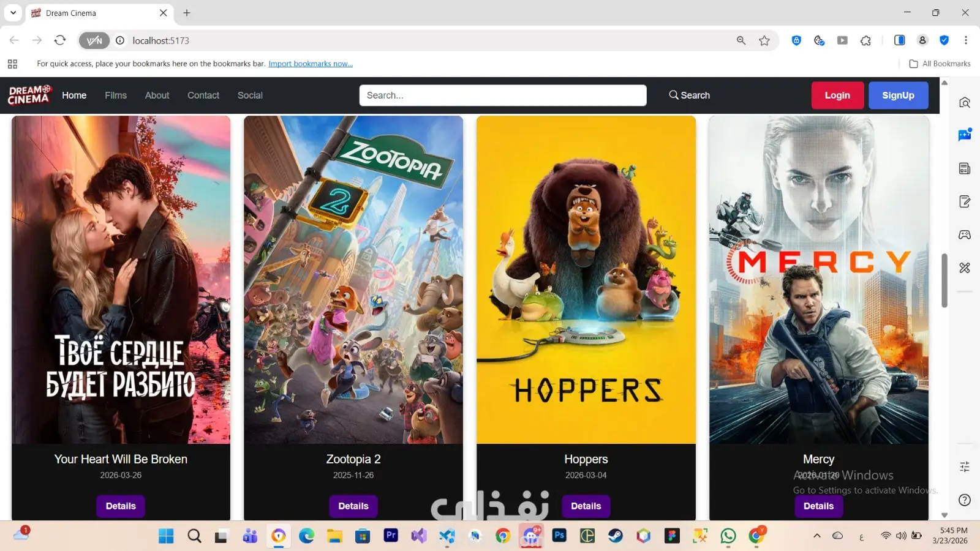Open the cookie extension icon

(819, 40)
